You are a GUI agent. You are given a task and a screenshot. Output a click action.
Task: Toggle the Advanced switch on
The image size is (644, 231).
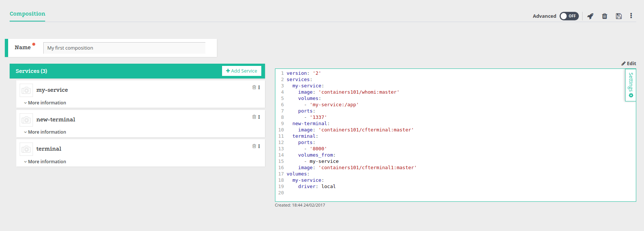click(x=569, y=16)
